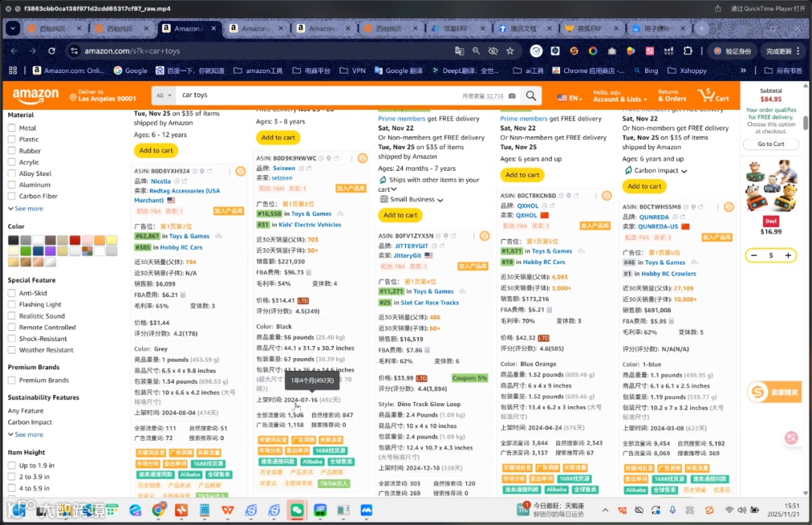812x525 pixels.
Task: Expand the Small Business badge dropdown
Action: tap(440, 200)
